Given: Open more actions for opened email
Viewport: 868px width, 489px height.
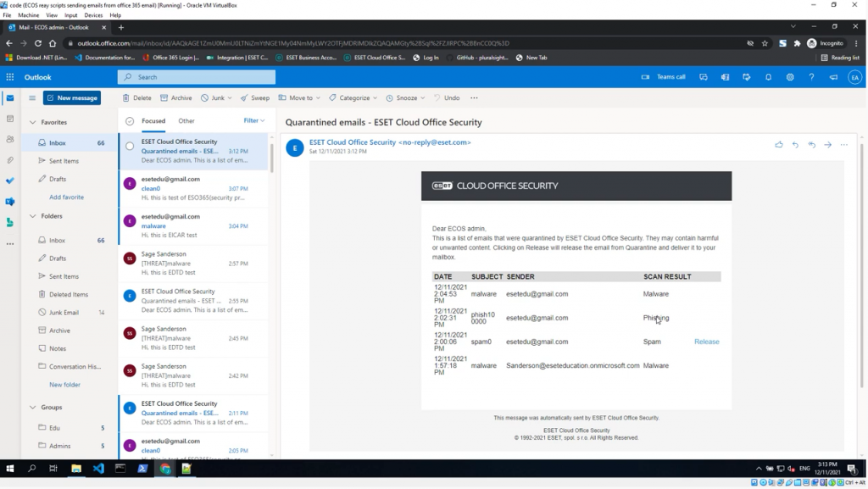Looking at the screenshot, I should 843,144.
